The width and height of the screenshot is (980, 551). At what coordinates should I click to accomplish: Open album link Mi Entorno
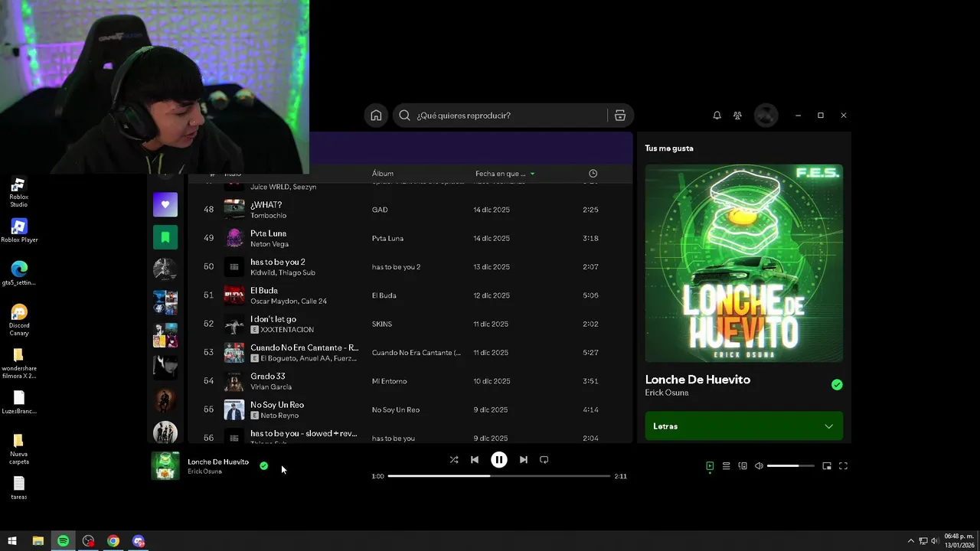pos(390,381)
